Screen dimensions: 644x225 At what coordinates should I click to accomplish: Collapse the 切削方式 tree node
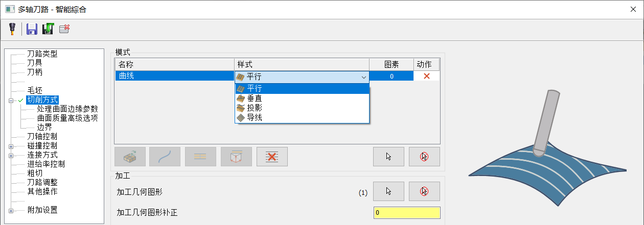(x=11, y=101)
